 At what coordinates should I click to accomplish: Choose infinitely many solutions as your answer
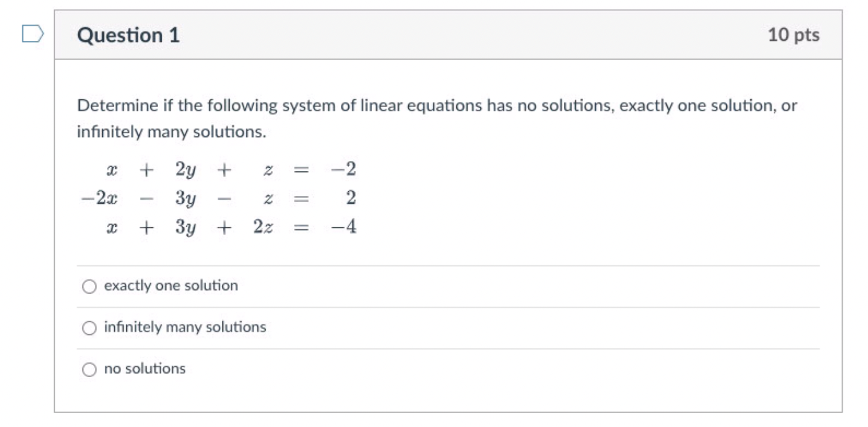tap(89, 328)
